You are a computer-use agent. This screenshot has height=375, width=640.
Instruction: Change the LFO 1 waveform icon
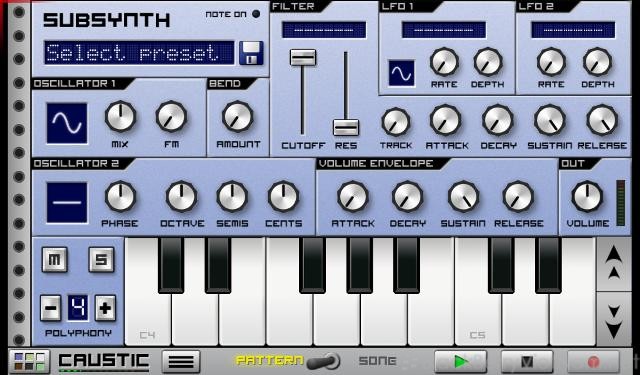(x=401, y=73)
